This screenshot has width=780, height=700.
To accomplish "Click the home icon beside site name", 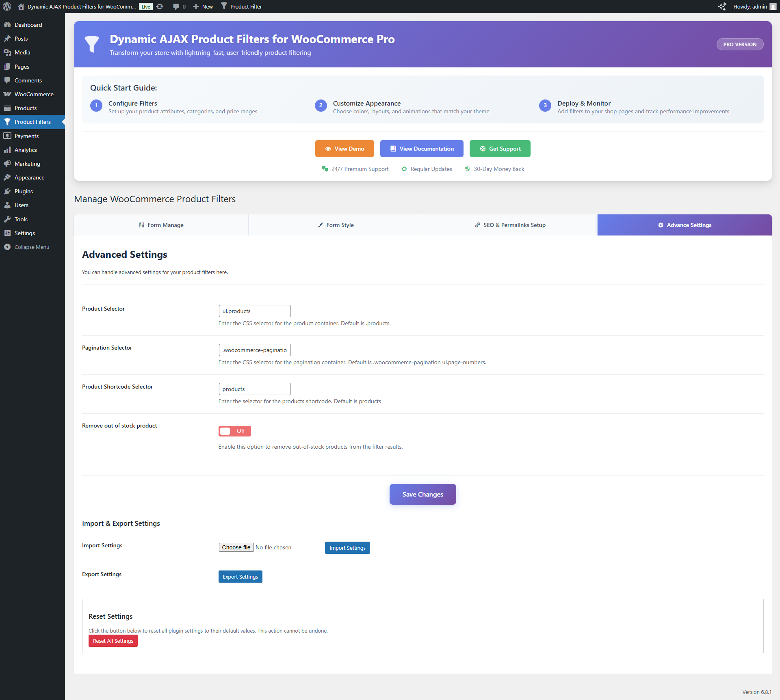I will [21, 6].
